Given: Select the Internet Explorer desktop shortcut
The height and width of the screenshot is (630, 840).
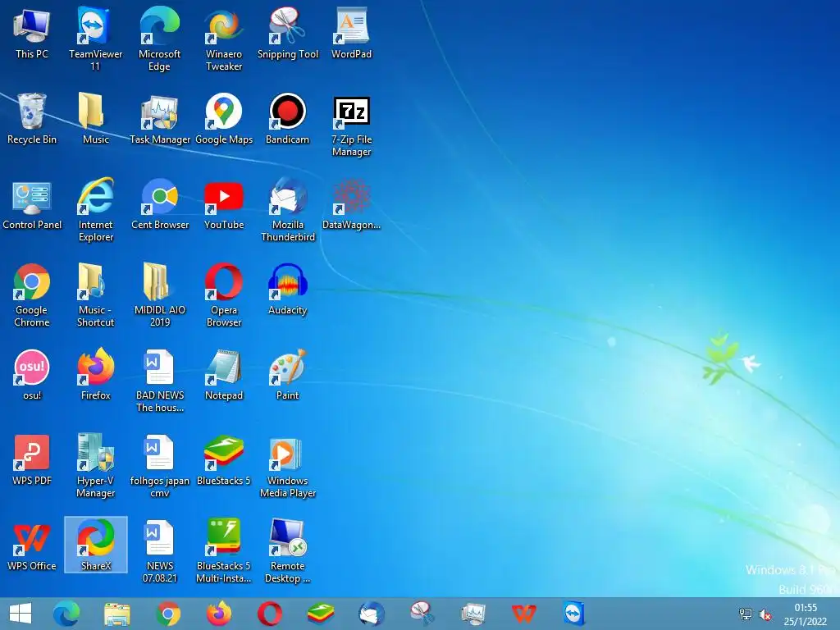Looking at the screenshot, I should pos(95,209).
